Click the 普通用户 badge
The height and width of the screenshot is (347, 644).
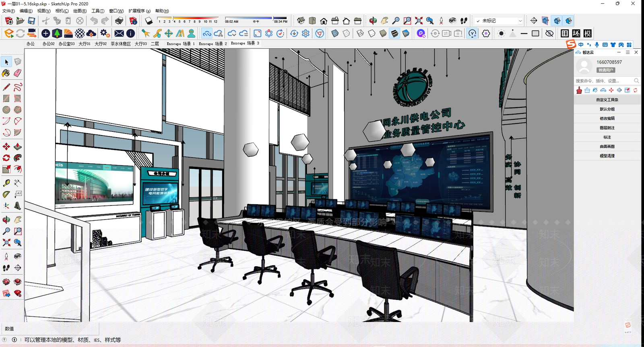pyautogui.click(x=606, y=70)
